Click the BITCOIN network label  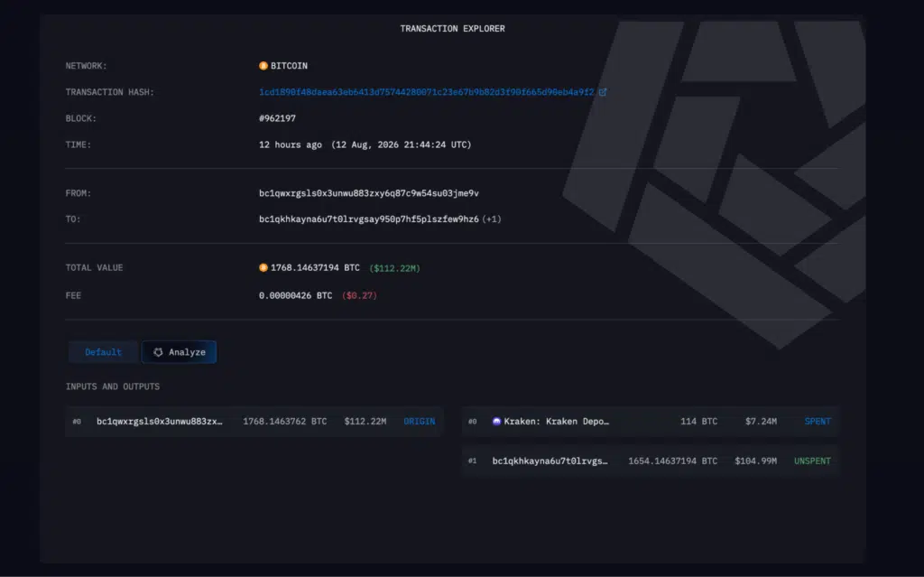tap(290, 66)
